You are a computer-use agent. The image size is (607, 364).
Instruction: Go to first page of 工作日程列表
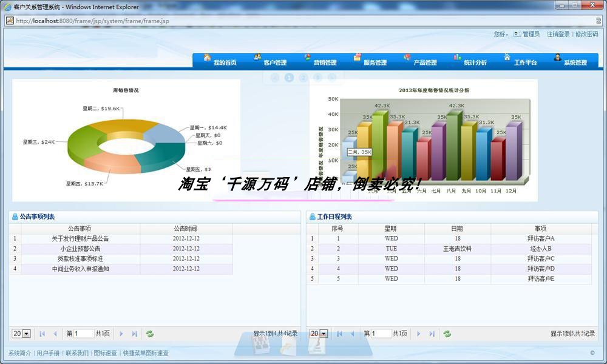click(339, 334)
